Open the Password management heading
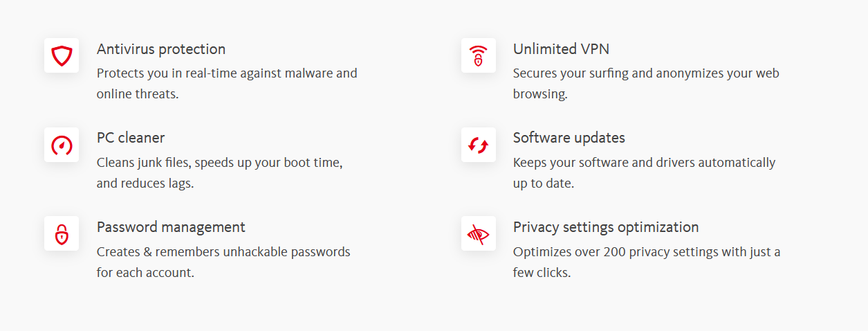868x331 pixels. click(170, 227)
